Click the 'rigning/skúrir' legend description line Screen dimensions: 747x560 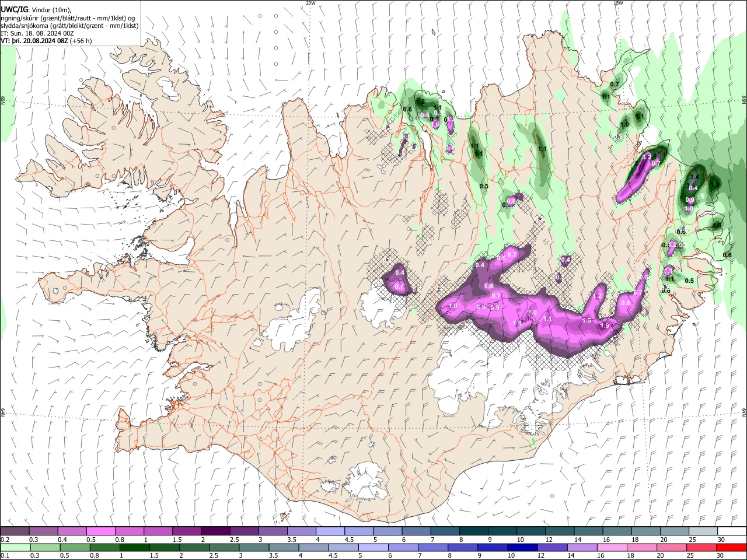68,17
